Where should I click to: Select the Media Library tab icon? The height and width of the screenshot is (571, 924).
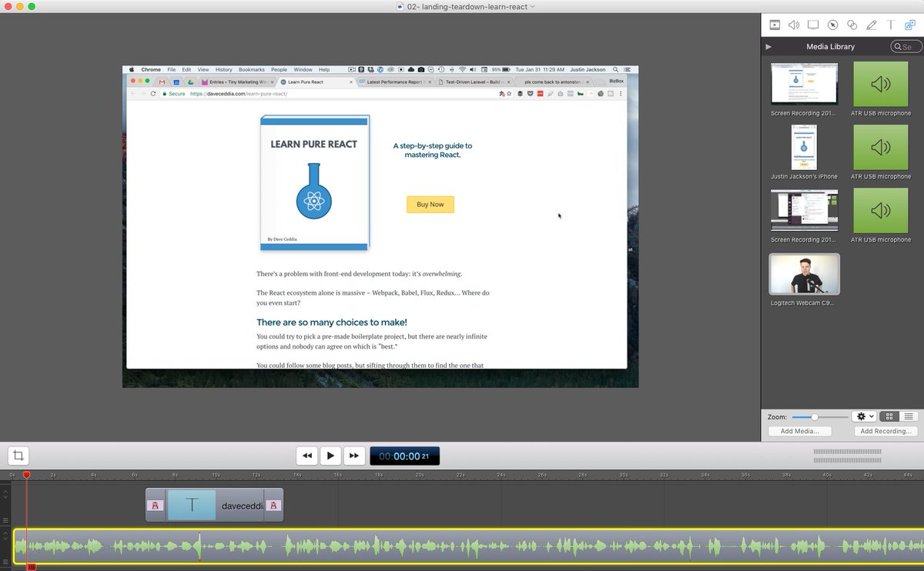coord(909,25)
